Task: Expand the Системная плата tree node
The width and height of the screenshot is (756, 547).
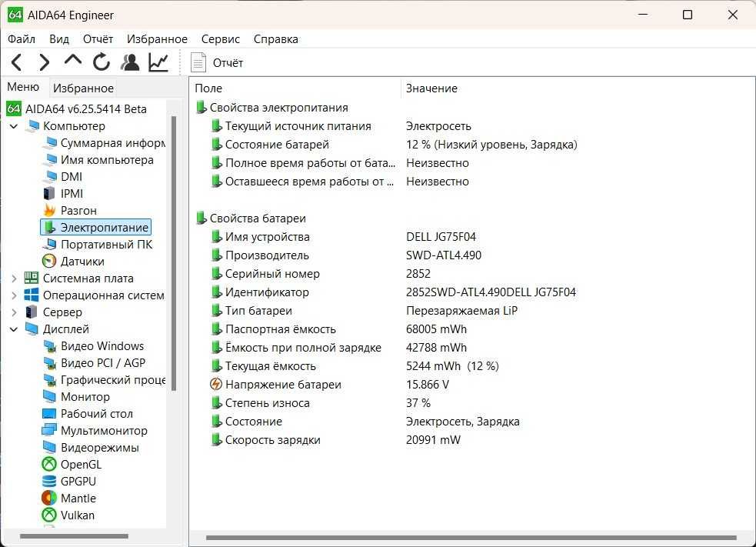Action: click(14, 279)
